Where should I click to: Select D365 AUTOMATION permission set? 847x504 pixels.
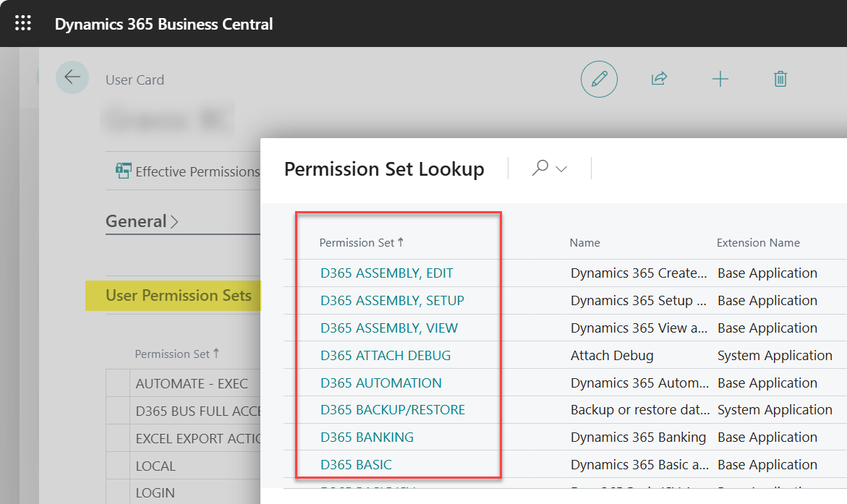click(x=381, y=383)
